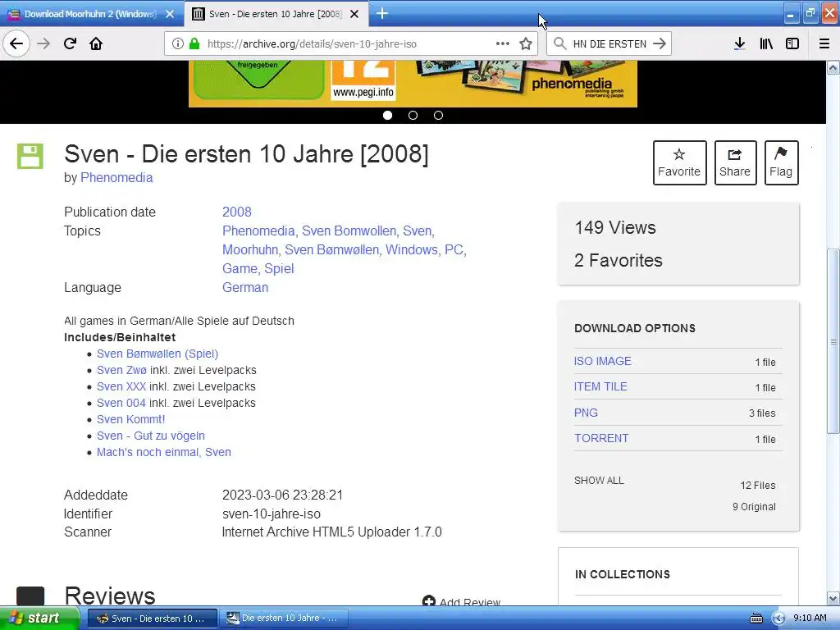Open the Sven Kommt! link
The image size is (840, 630).
click(x=130, y=419)
